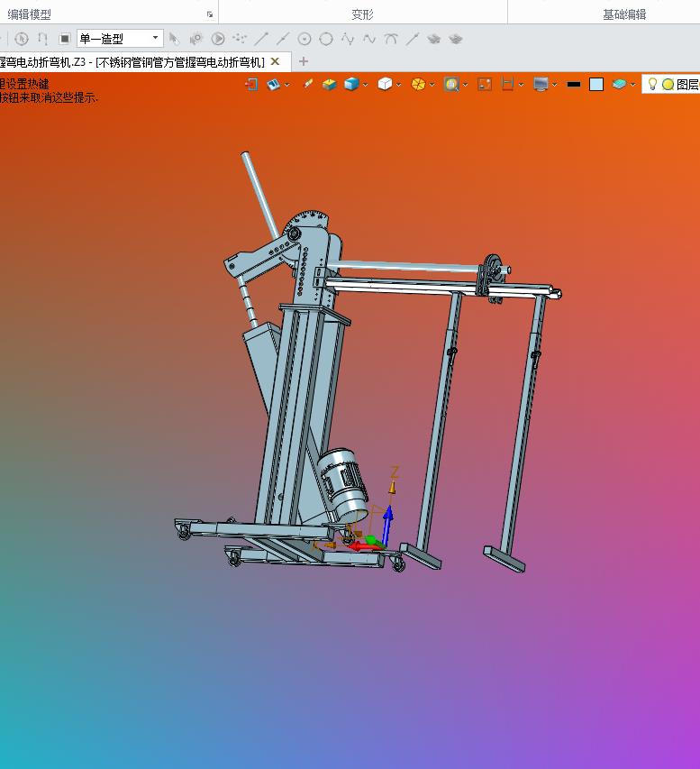The width and height of the screenshot is (700, 769).
Task: Click the monitor display icon
Action: (x=541, y=85)
